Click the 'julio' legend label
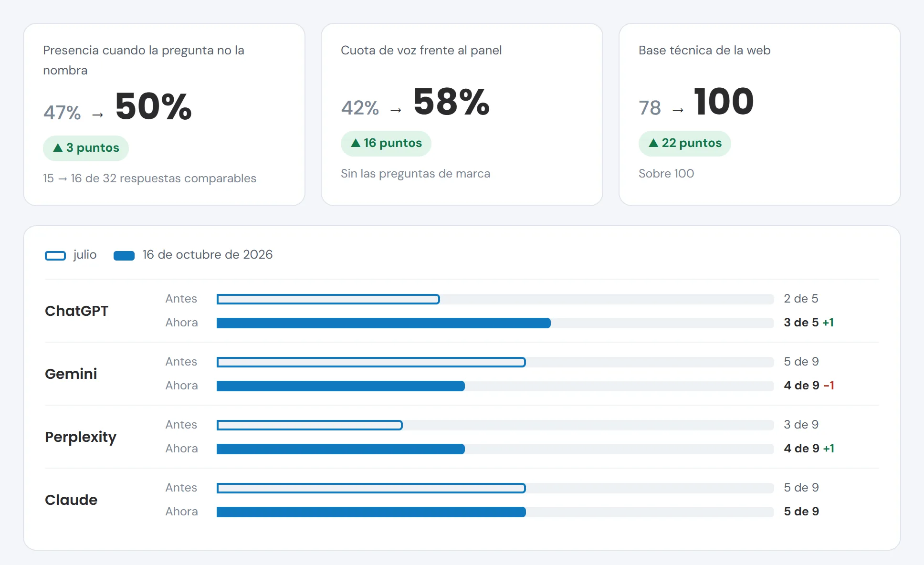This screenshot has width=924, height=565. point(85,255)
